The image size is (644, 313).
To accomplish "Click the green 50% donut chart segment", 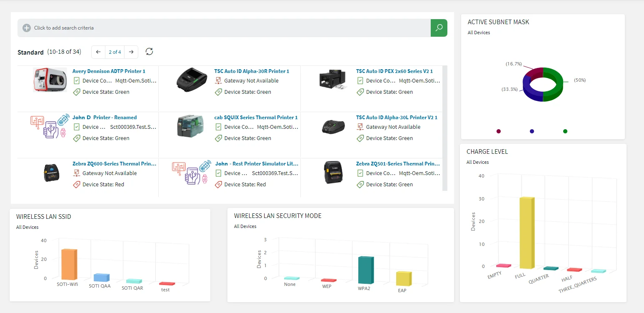I will 556,83.
